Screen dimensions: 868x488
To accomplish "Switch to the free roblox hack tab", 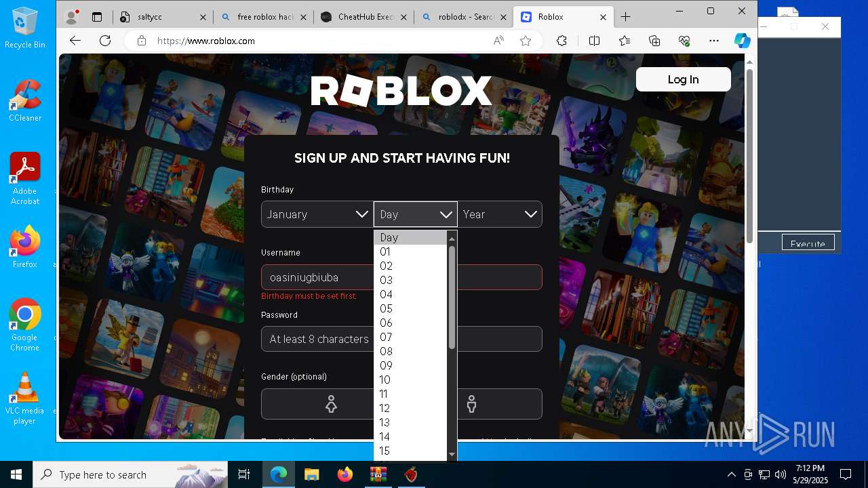I will tap(264, 17).
